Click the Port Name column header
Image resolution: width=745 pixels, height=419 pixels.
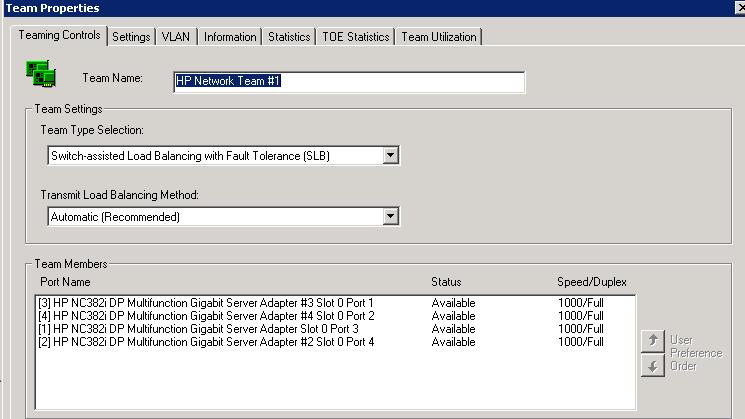(65, 282)
